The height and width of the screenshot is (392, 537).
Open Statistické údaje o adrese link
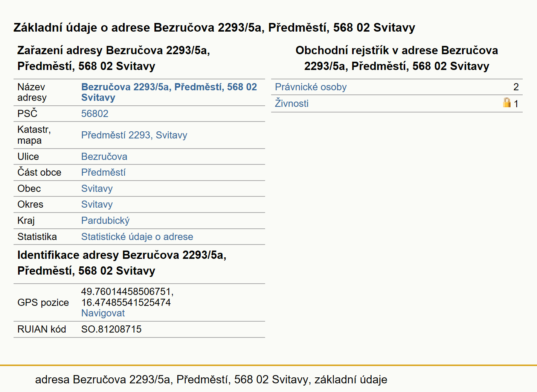137,237
